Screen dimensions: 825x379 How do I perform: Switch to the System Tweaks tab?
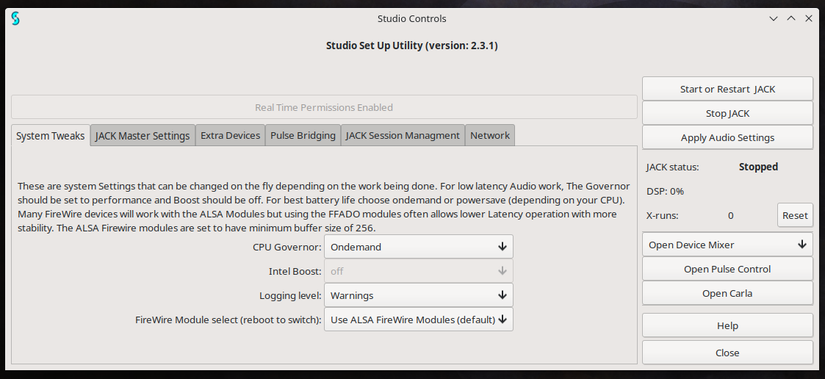pos(51,136)
